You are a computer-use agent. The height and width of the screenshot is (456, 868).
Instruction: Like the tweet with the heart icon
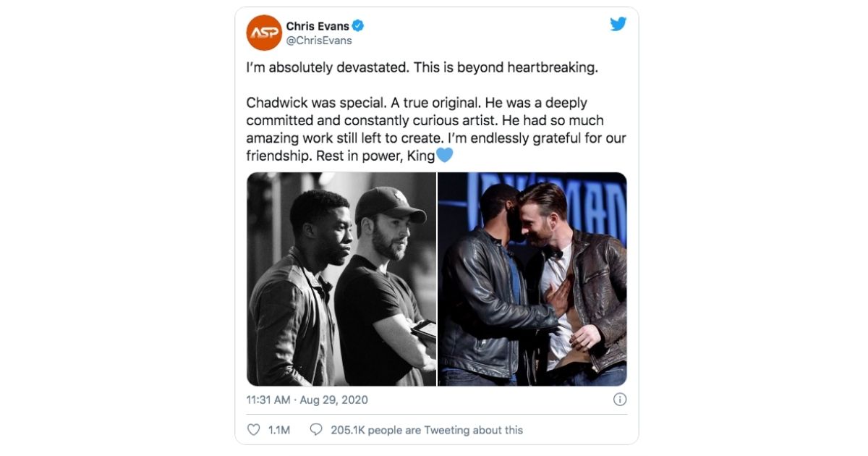(253, 430)
